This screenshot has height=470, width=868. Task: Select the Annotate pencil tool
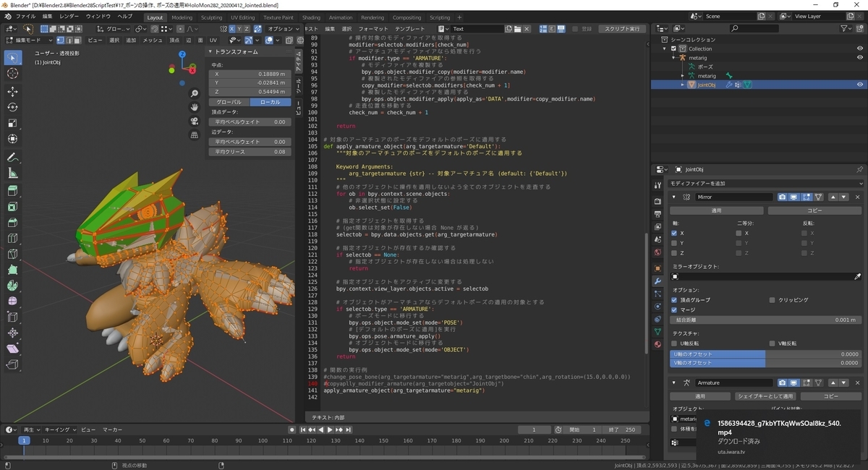(12, 157)
